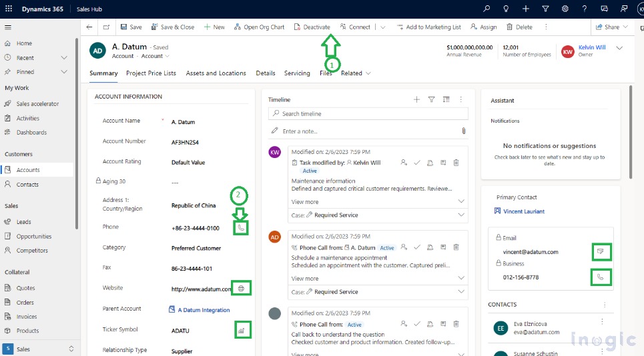Image resolution: width=644 pixels, height=356 pixels.
Task: Switch area using the Sales area switcher
Action: click(39, 349)
